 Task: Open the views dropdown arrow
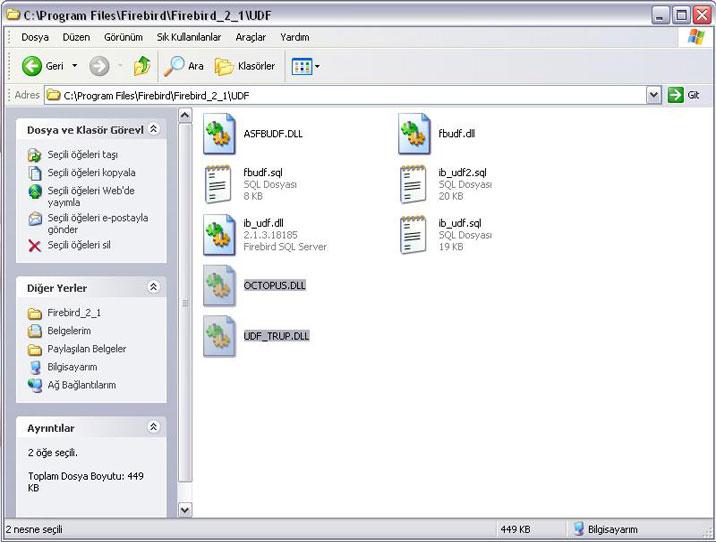tap(317, 67)
